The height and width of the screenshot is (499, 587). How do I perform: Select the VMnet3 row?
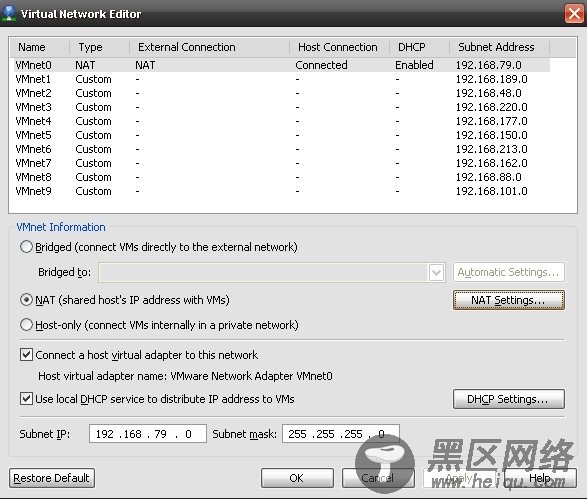tap(282, 107)
